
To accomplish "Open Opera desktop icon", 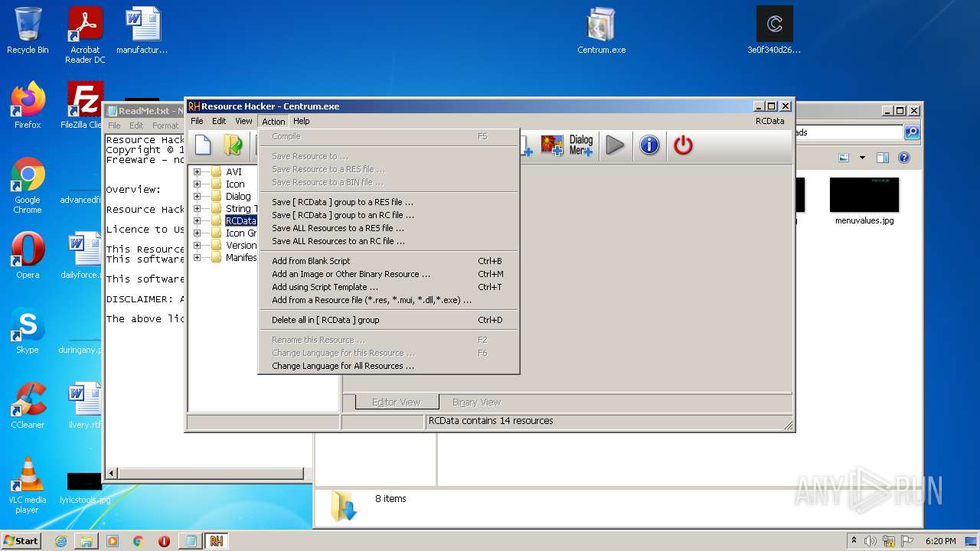I will tap(28, 256).
